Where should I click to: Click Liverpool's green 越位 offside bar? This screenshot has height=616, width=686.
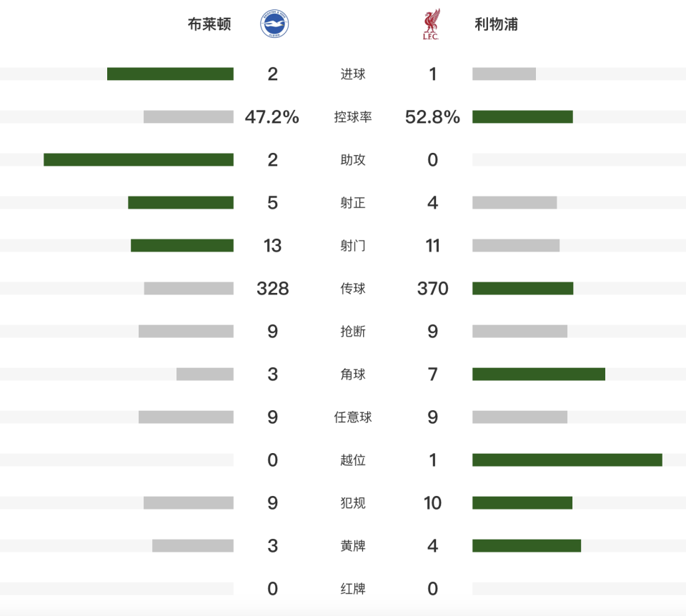point(567,459)
